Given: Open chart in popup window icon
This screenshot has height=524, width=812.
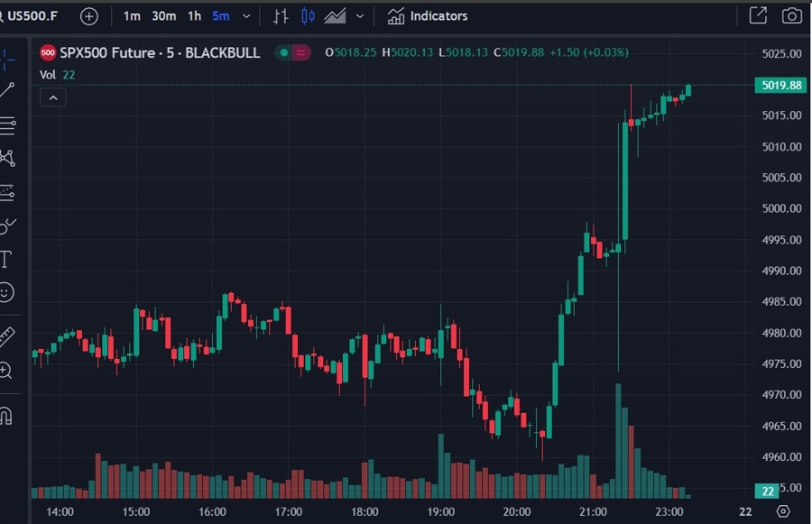Looking at the screenshot, I should (x=758, y=15).
